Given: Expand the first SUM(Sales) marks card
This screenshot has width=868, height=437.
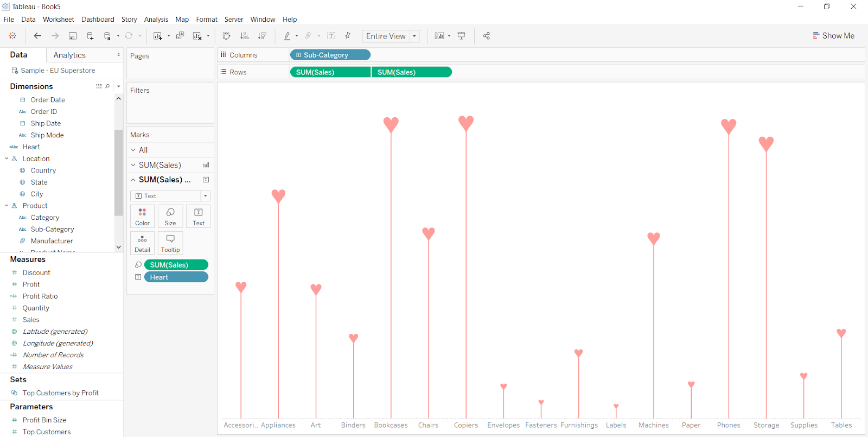Looking at the screenshot, I should coord(133,165).
